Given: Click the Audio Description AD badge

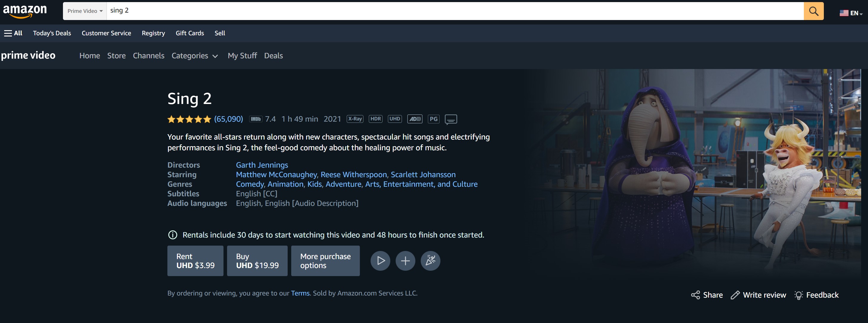Looking at the screenshot, I should tap(415, 119).
